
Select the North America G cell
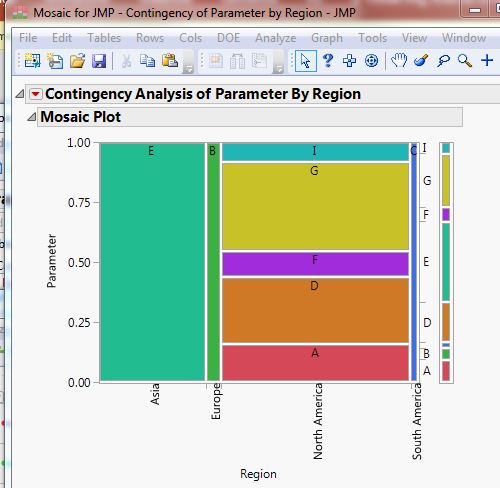pos(315,207)
